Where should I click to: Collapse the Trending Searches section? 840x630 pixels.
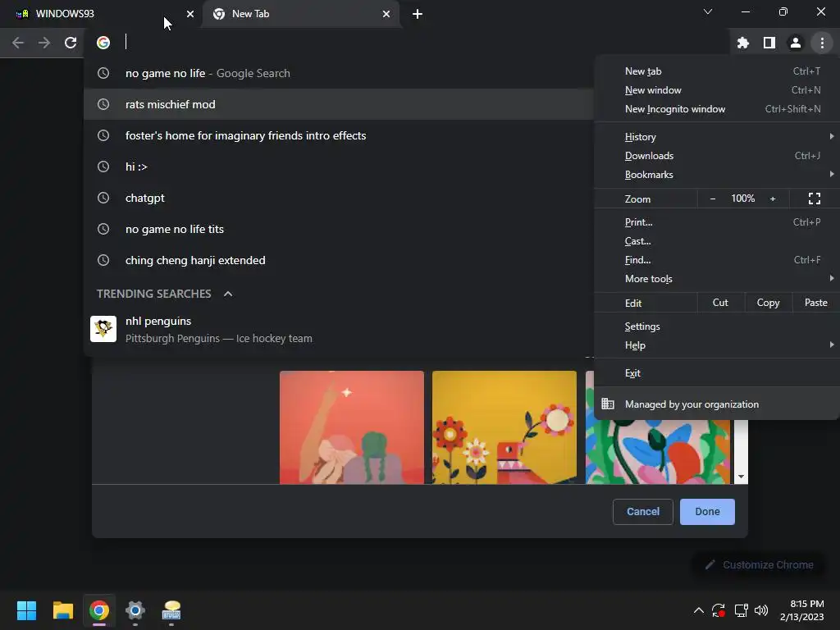click(x=228, y=294)
